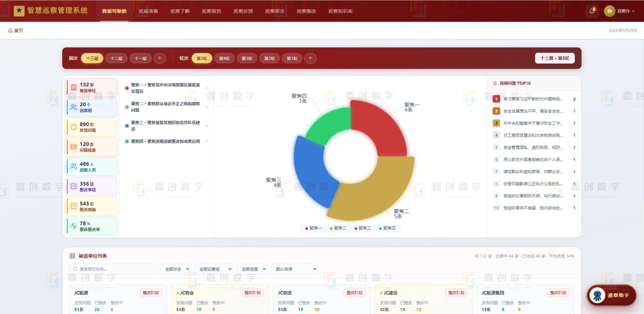Toggle 聚焦一 legend in donut chart
Screen dimensions: 644x314
point(313,228)
